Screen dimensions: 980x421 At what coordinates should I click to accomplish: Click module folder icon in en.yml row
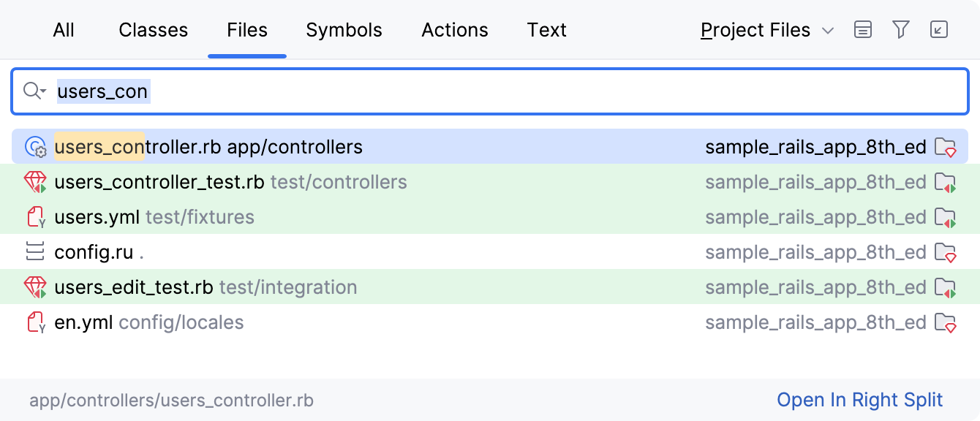946,323
